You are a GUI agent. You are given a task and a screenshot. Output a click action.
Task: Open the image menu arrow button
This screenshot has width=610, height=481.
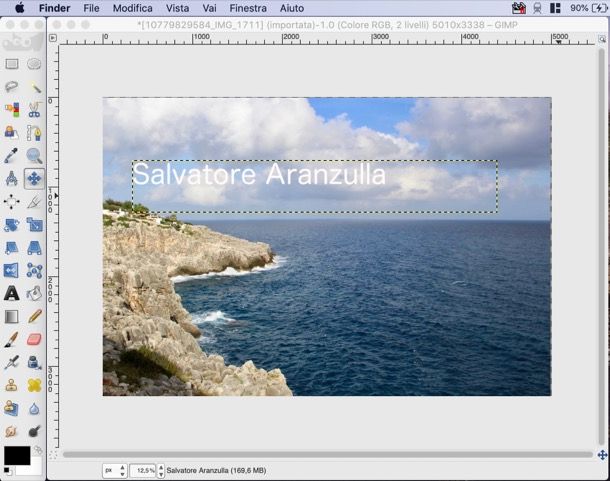pyautogui.click(x=53, y=38)
